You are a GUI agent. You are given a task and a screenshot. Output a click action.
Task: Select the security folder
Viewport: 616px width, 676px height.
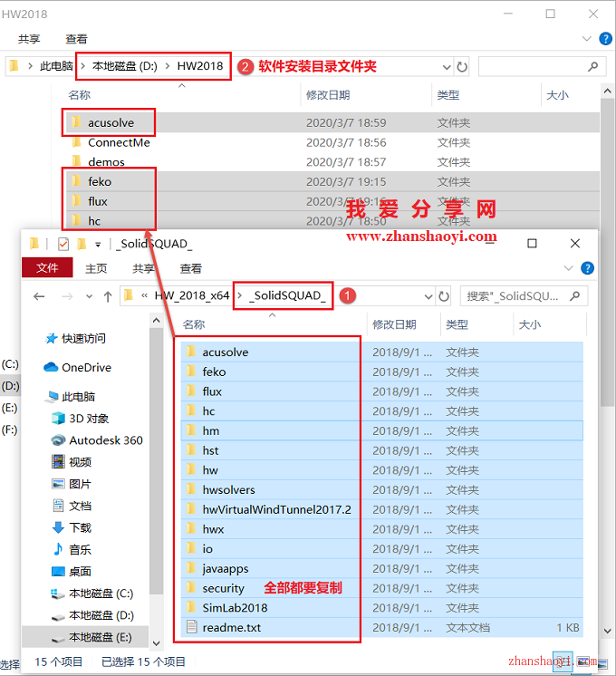382,588
